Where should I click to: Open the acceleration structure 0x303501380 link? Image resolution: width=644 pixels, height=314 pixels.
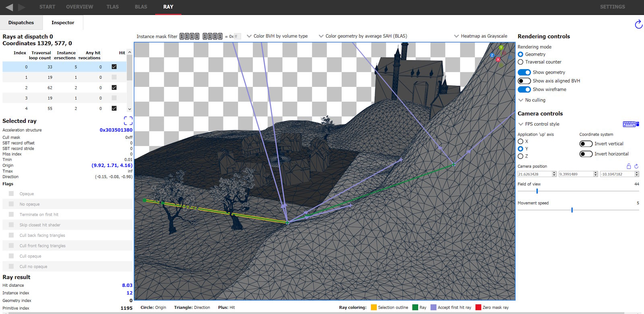point(116,130)
